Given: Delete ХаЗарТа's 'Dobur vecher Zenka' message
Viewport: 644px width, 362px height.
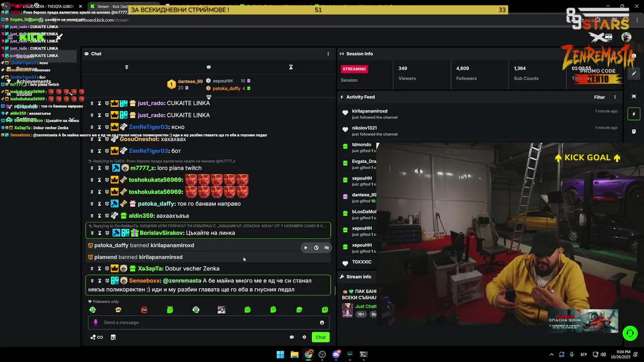Looking at the screenshot, I should click(x=92, y=268).
